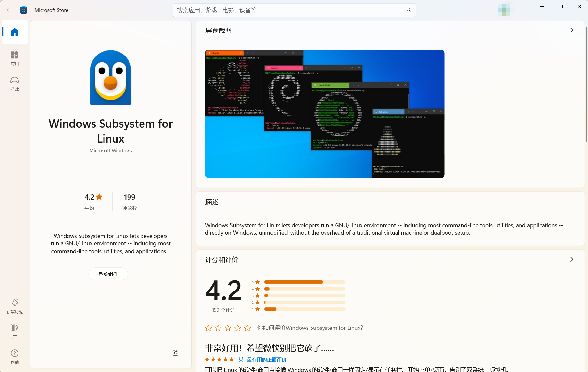Select the third rating star
Viewport: 588px width, 372px height.
pos(228,328)
